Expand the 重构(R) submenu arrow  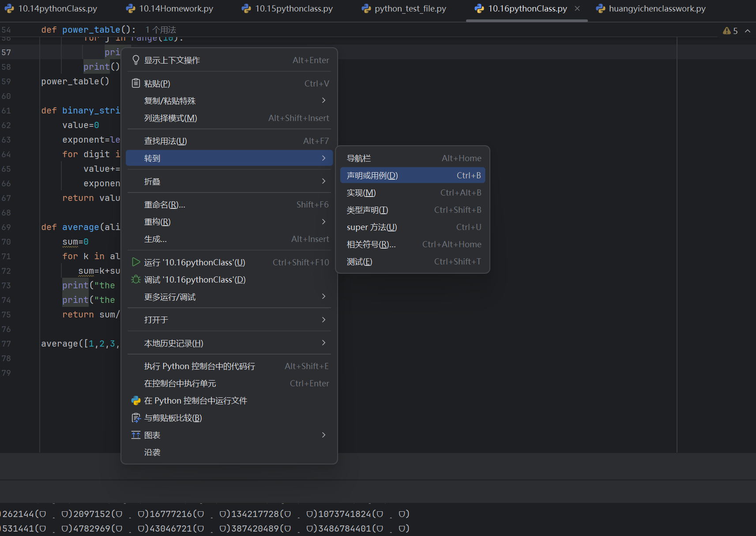(323, 222)
